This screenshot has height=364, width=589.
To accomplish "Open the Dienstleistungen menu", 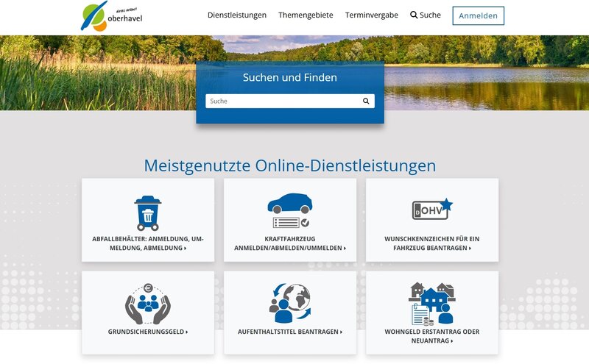I will coord(237,15).
